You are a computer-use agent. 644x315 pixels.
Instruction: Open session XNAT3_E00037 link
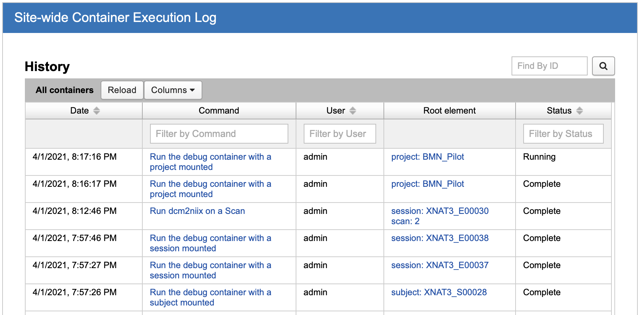pyautogui.click(x=439, y=265)
